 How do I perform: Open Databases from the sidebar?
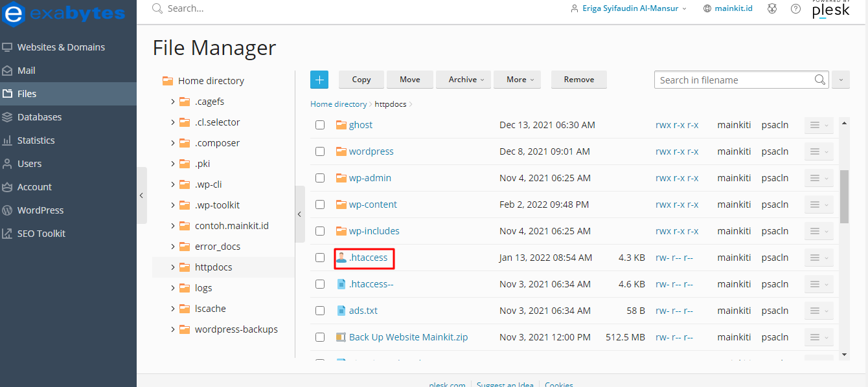pos(43,116)
